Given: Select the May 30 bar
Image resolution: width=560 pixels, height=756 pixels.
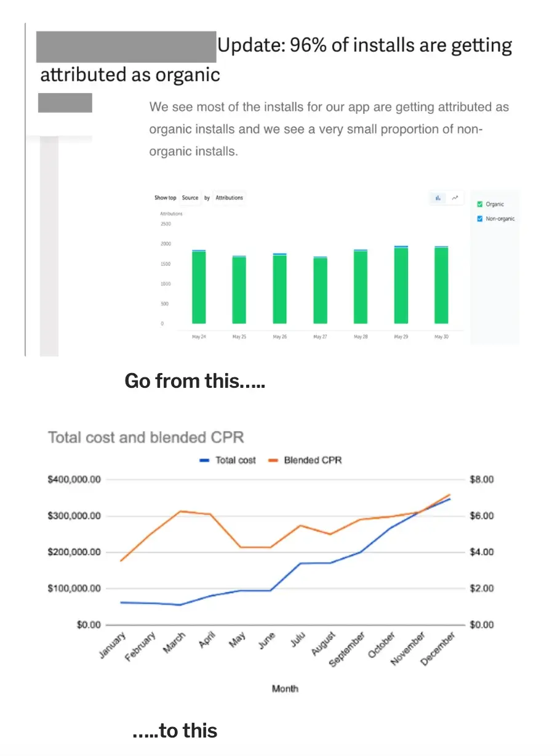Looking at the screenshot, I should pos(441,284).
